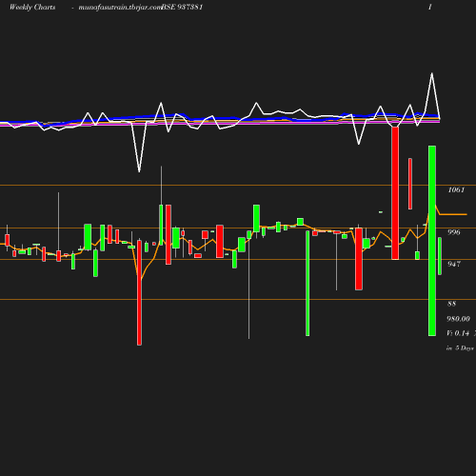Select the tallest green candlestick at right
The image size is (476, 476).
(432, 241)
